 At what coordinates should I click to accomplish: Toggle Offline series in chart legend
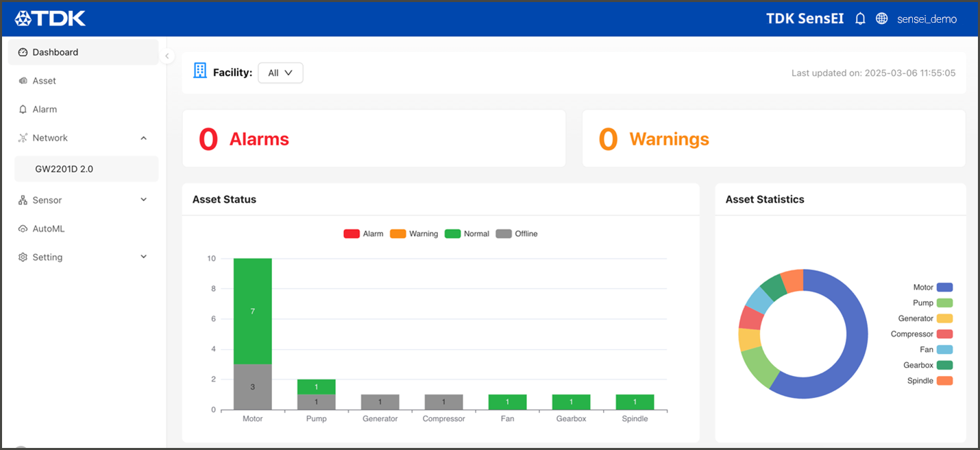tap(517, 234)
